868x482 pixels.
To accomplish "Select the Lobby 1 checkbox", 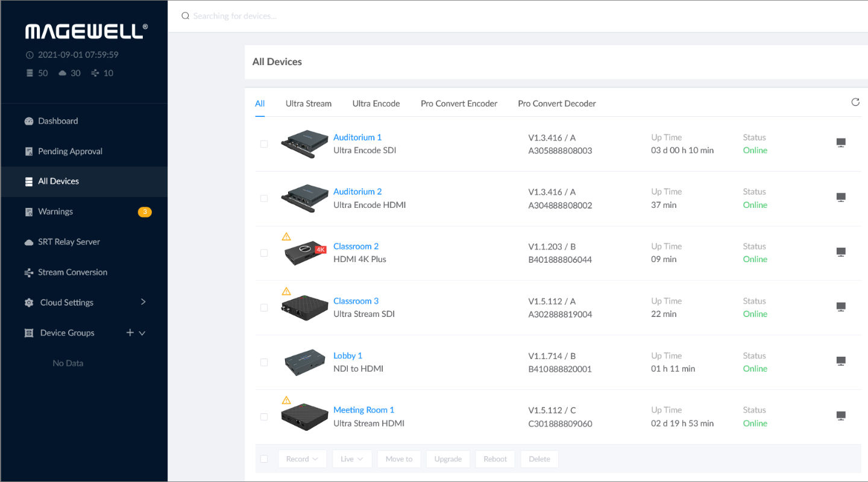I will 264,362.
